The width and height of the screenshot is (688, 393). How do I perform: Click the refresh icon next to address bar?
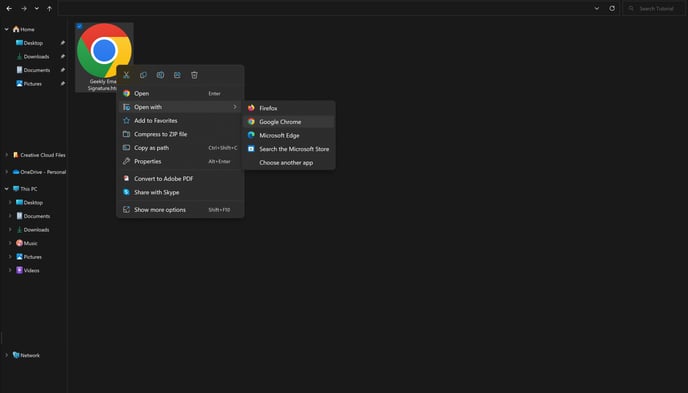[612, 8]
